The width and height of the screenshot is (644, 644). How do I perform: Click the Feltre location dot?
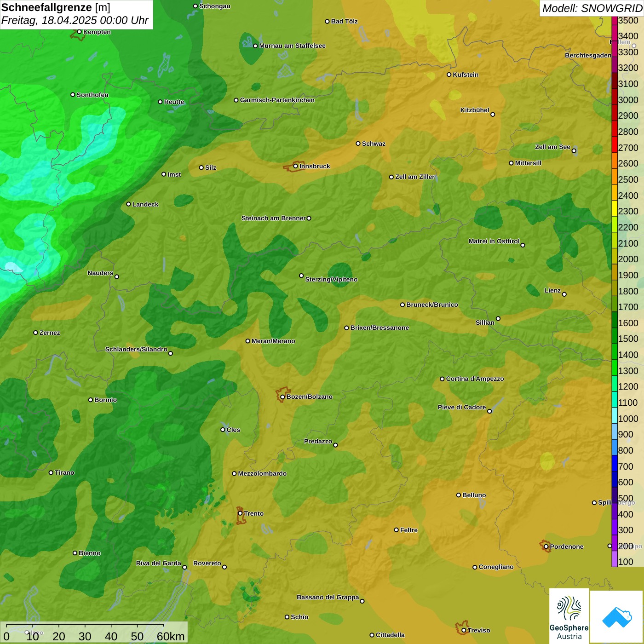[x=396, y=530]
